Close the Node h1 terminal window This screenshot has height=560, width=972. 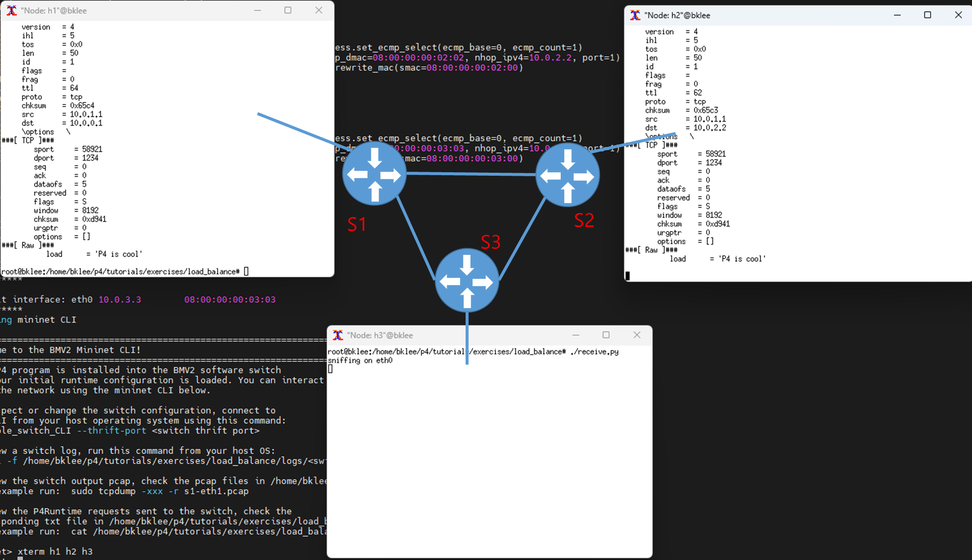click(319, 10)
